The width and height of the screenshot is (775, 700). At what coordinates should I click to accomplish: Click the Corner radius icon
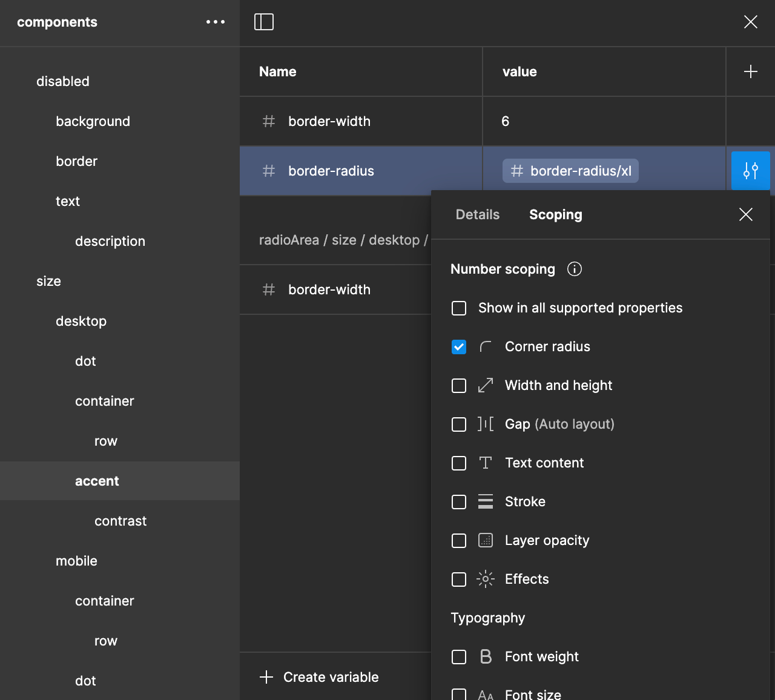[x=486, y=346]
